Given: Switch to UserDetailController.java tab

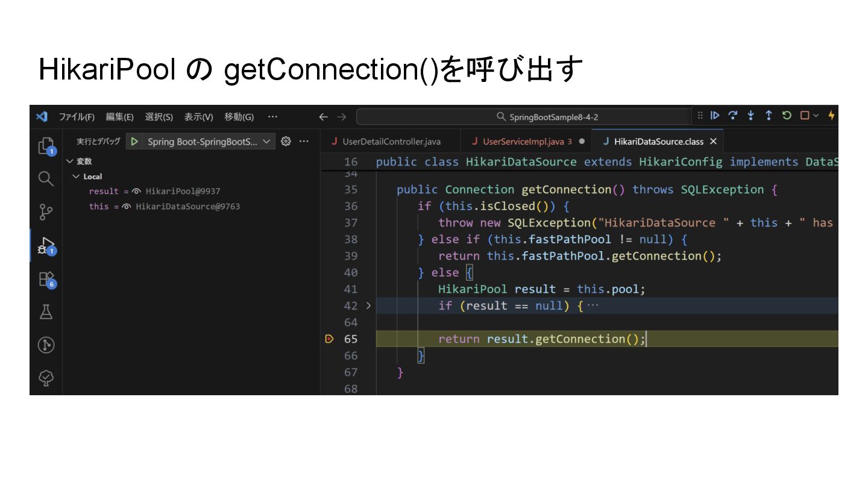Looking at the screenshot, I should click(391, 142).
